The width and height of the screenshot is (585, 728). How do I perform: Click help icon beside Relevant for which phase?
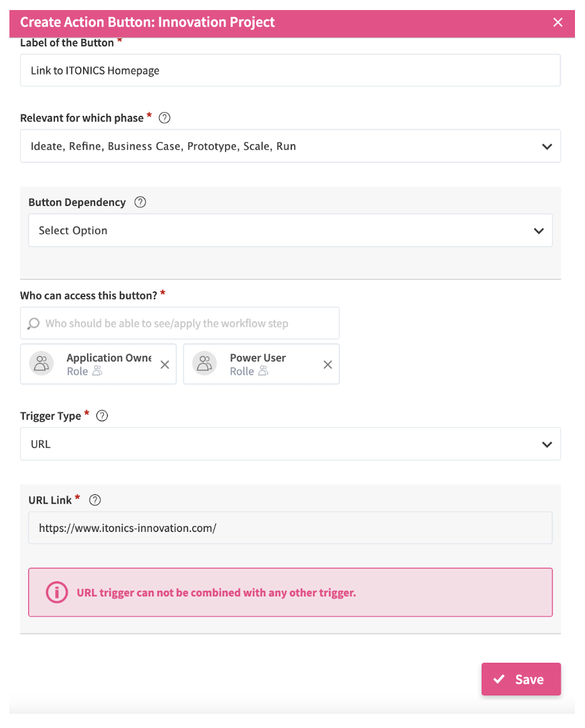pyautogui.click(x=165, y=118)
